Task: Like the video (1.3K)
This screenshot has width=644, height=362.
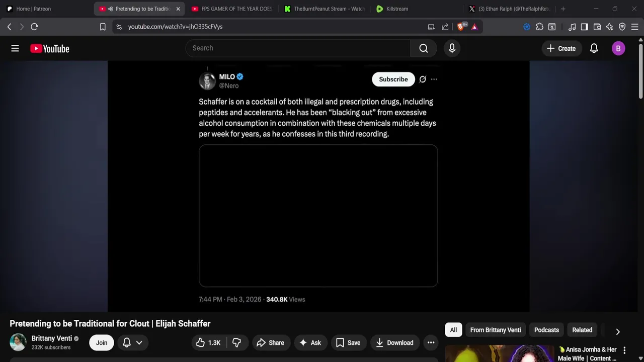Action: point(209,343)
